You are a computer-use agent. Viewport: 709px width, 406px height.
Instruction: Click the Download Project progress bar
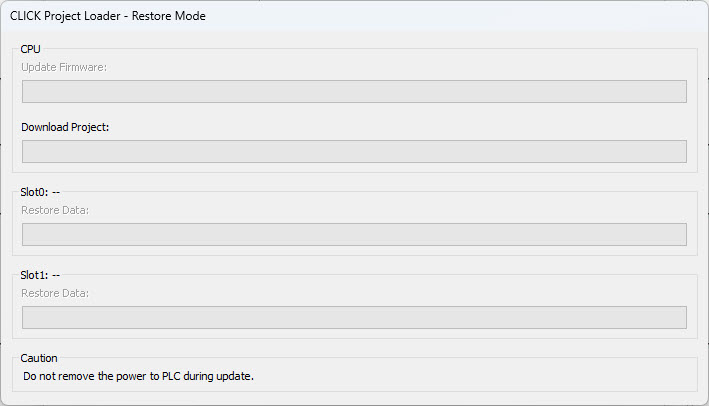(x=354, y=152)
